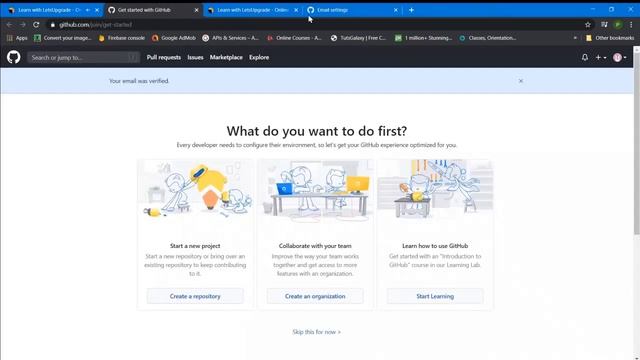Open the Classes, Orientation bookmark
The height and width of the screenshot is (360, 640).
[x=488, y=38]
